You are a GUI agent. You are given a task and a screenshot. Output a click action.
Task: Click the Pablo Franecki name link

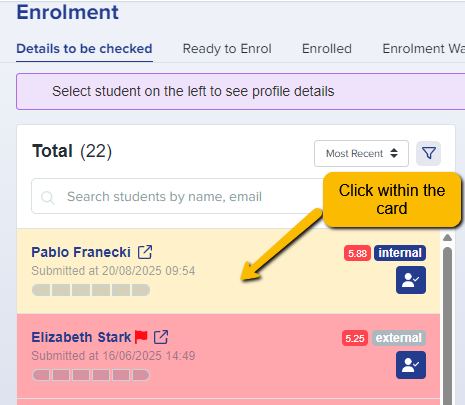[81, 252]
